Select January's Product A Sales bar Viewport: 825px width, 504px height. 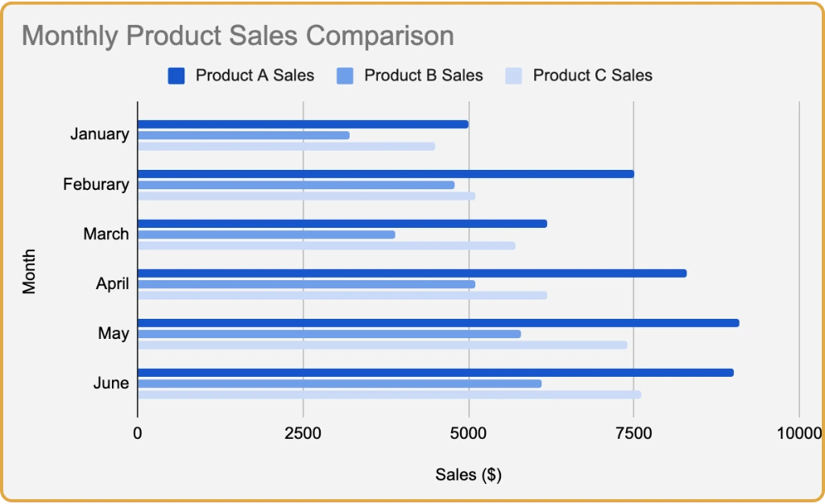303,124
